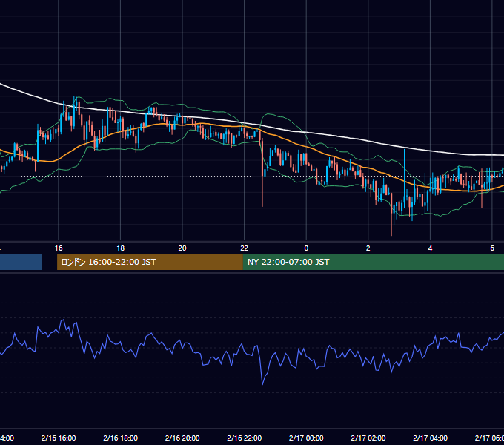Click the 18 hour axis label

click(x=120, y=248)
